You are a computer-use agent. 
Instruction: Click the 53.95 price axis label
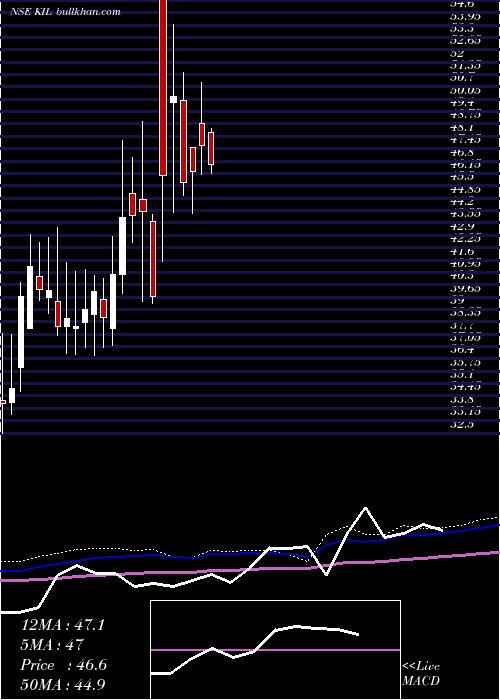(x=465, y=17)
